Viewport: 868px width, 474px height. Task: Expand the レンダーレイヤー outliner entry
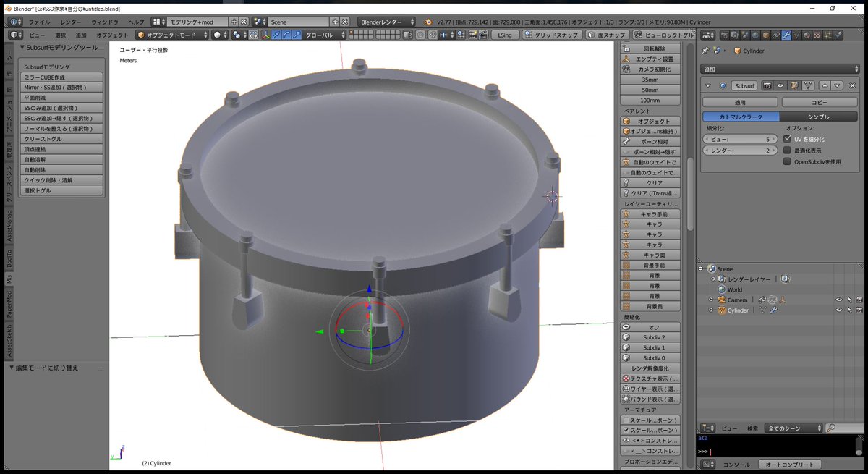coord(712,279)
